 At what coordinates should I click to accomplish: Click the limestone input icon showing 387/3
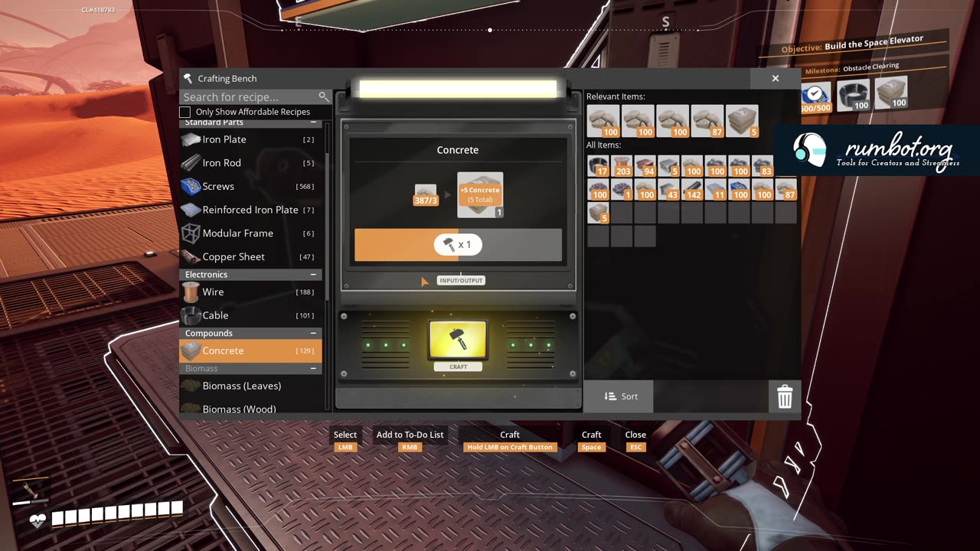point(425,195)
